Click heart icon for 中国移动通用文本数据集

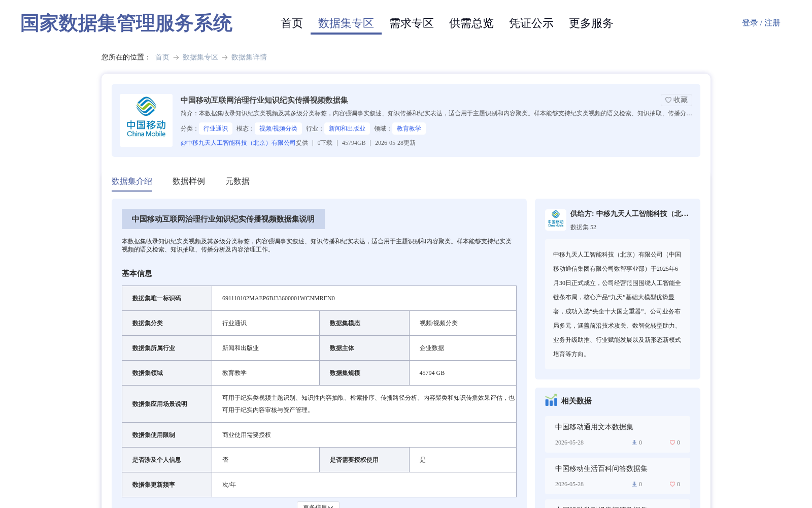click(672, 442)
